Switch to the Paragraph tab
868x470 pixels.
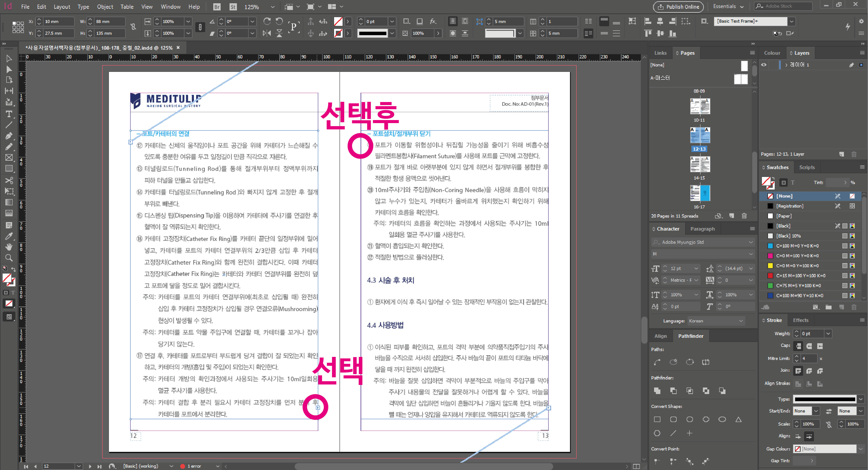tap(702, 229)
